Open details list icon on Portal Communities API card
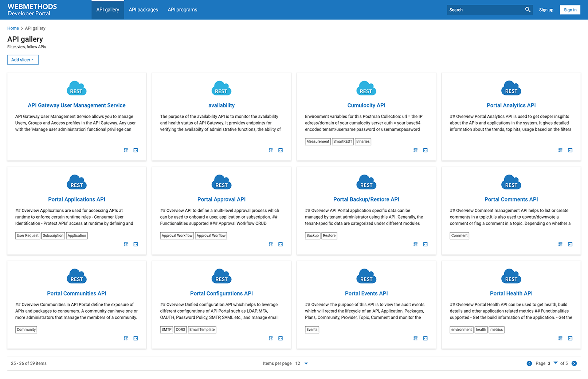Image resolution: width=588 pixels, height=379 pixels. [x=126, y=338]
